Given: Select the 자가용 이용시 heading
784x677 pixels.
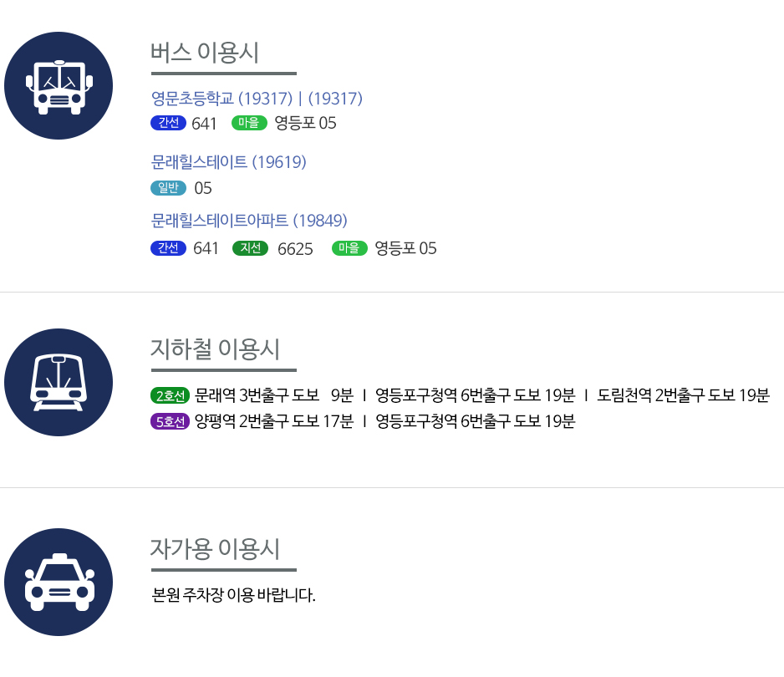Looking at the screenshot, I should point(215,549).
